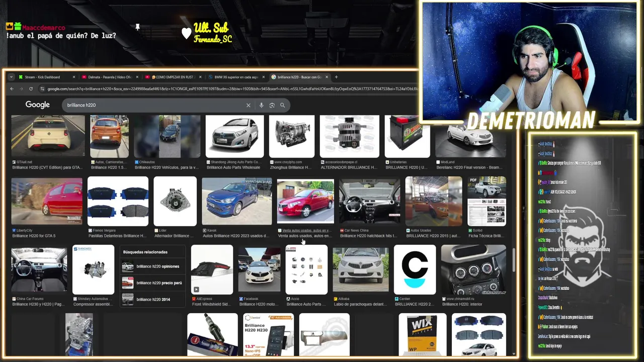Open the NGK spark plug image
644x362 pixels.
click(x=212, y=334)
